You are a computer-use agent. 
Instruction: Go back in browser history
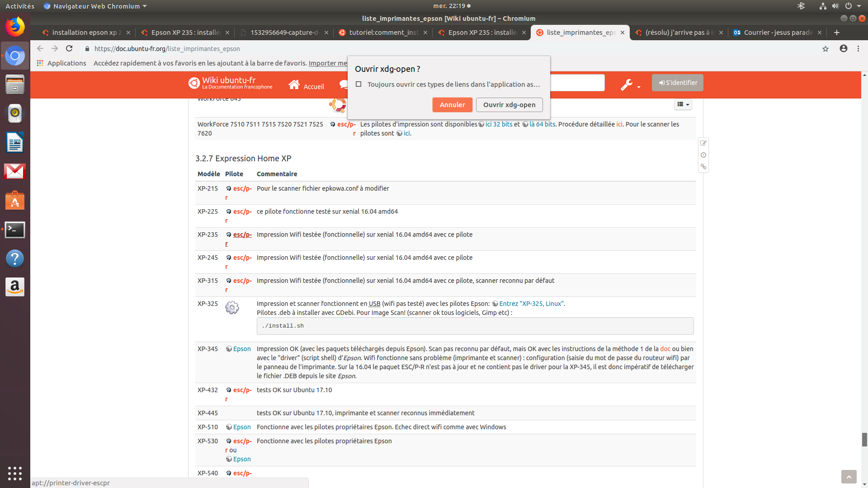click(40, 48)
